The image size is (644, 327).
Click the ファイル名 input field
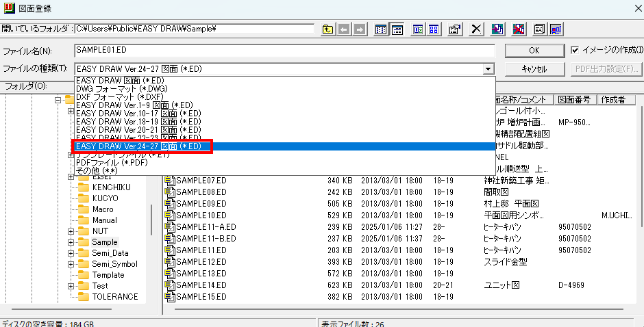click(285, 51)
